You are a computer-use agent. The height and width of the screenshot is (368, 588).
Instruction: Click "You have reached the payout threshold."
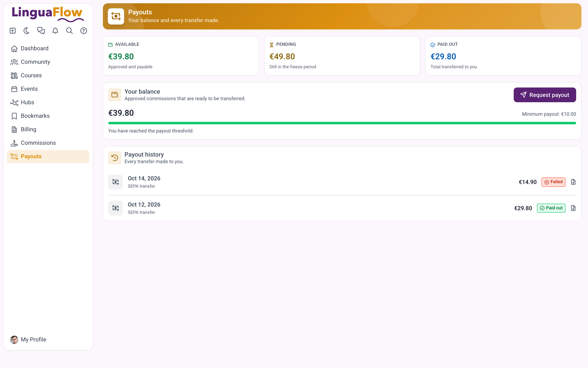coord(151,131)
